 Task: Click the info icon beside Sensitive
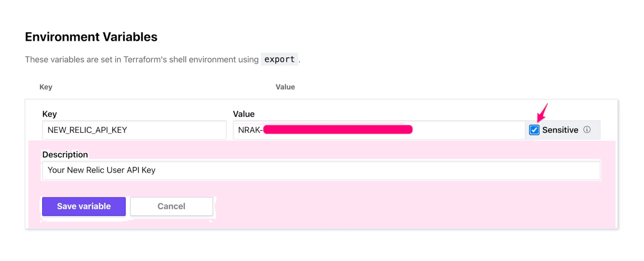coord(587,130)
